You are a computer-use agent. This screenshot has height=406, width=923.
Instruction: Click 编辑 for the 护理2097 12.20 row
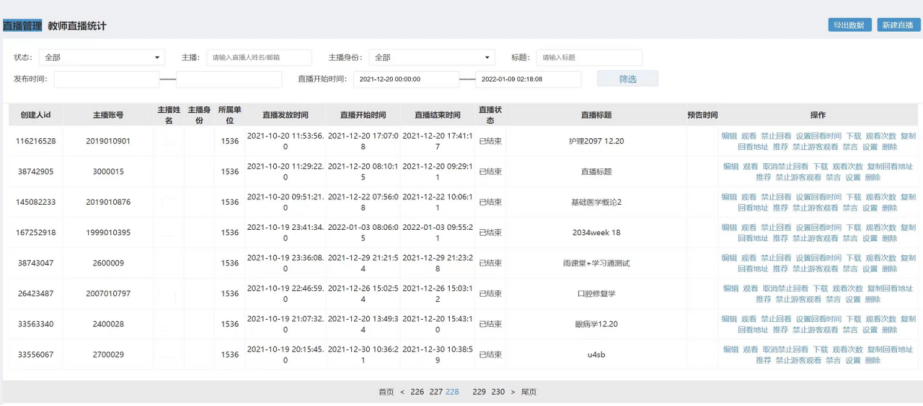coord(729,135)
